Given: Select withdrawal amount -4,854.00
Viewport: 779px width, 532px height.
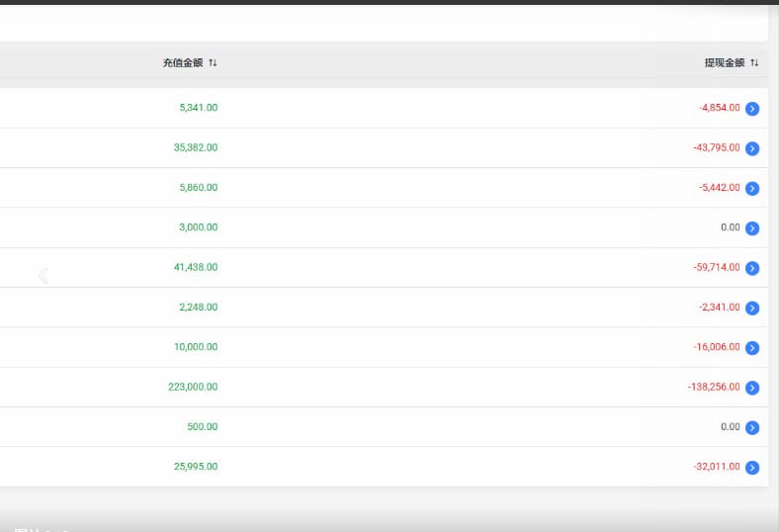Looking at the screenshot, I should (x=720, y=108).
